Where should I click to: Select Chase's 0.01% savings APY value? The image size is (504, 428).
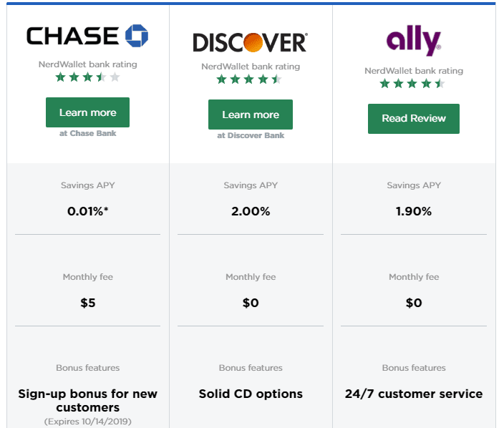pyautogui.click(x=88, y=211)
